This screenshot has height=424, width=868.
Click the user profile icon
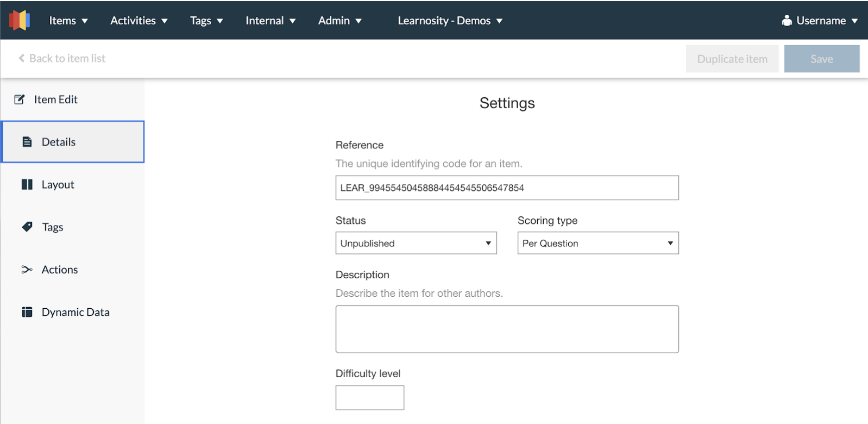[x=786, y=21]
